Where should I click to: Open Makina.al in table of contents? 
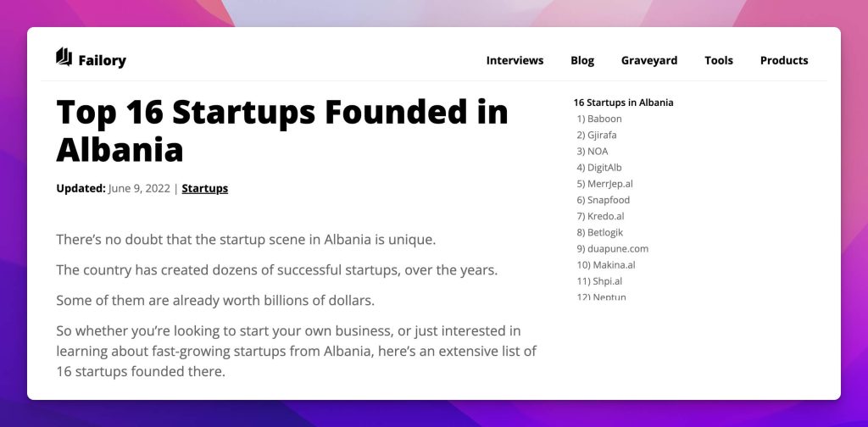pos(605,265)
